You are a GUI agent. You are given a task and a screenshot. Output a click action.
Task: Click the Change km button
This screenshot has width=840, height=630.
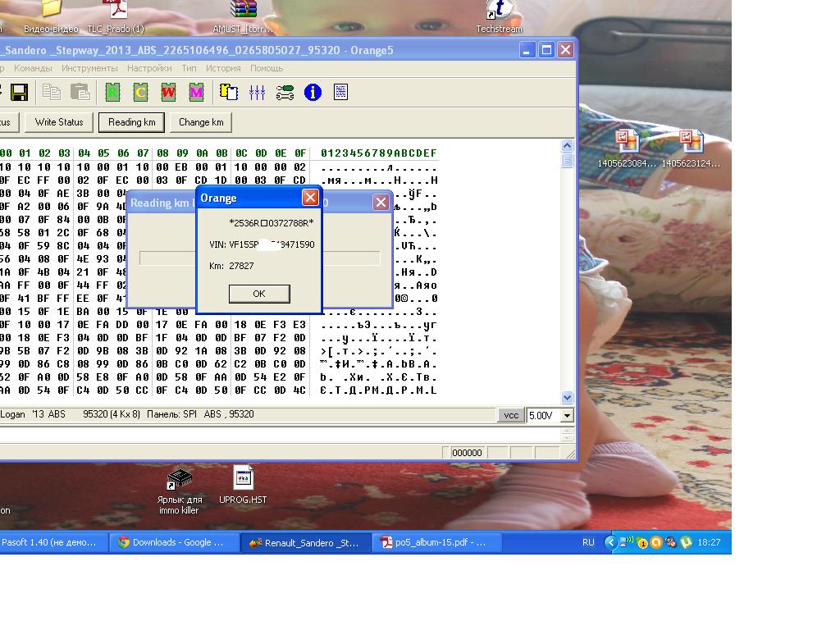pos(201,122)
